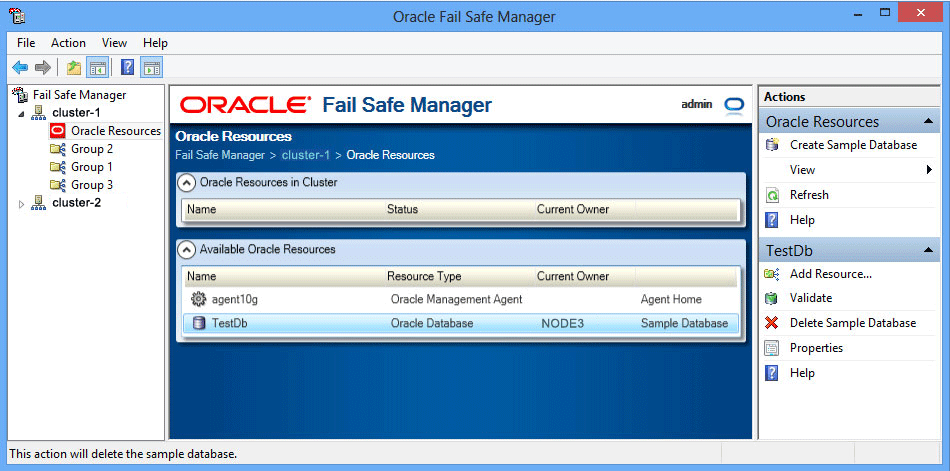Open the Help menu in menu bar

coord(155,43)
